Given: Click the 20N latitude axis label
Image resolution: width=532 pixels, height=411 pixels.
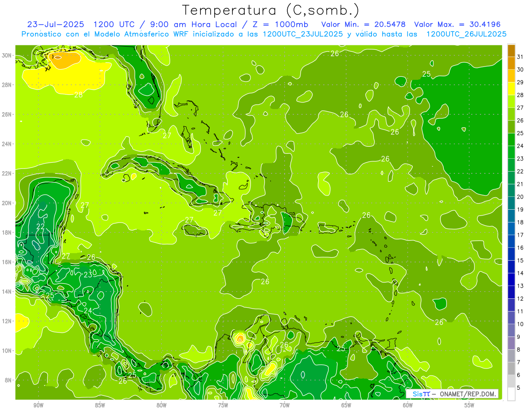Looking at the screenshot, I should [x=7, y=203].
